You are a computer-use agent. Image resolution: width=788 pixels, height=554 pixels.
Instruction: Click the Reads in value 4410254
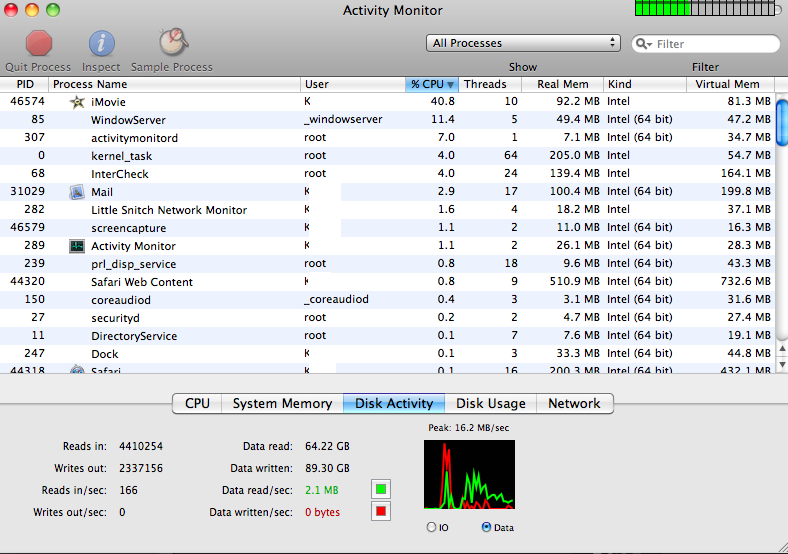141,446
